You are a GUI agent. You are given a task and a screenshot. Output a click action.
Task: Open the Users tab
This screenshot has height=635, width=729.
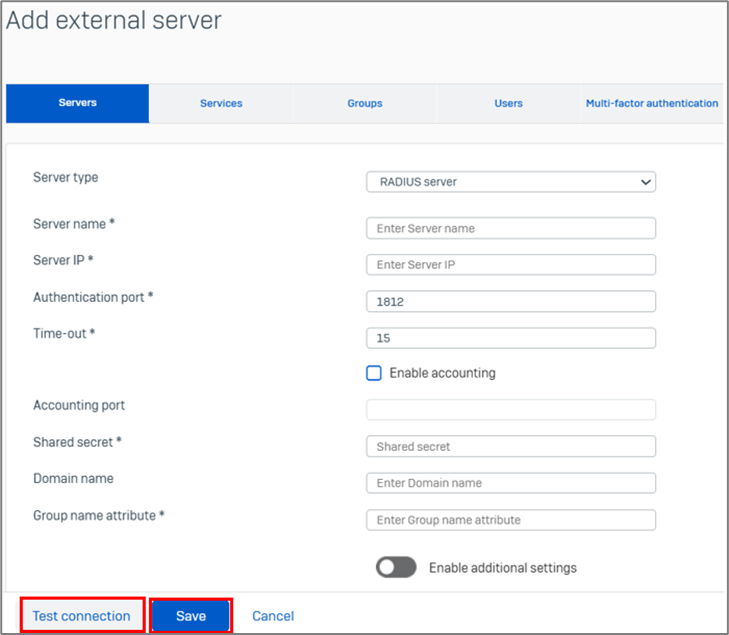508,103
